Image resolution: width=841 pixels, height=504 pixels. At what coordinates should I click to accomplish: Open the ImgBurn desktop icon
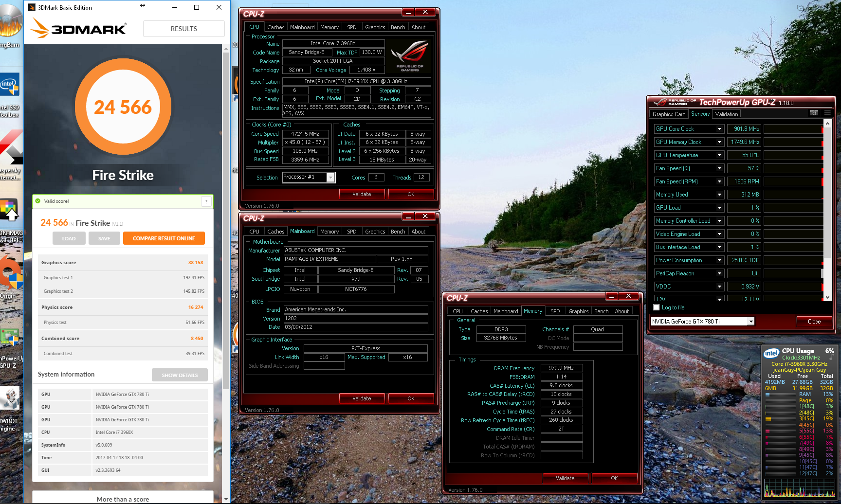pos(10,24)
